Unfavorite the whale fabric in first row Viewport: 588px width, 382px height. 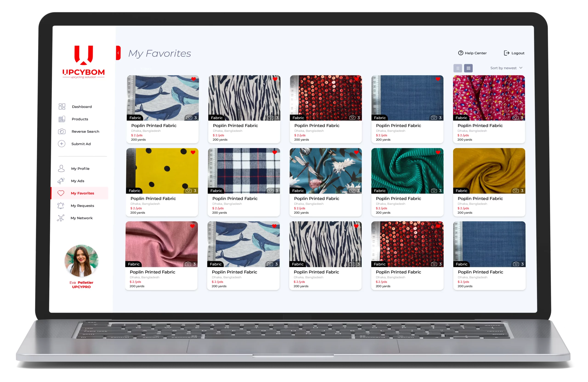pos(193,79)
